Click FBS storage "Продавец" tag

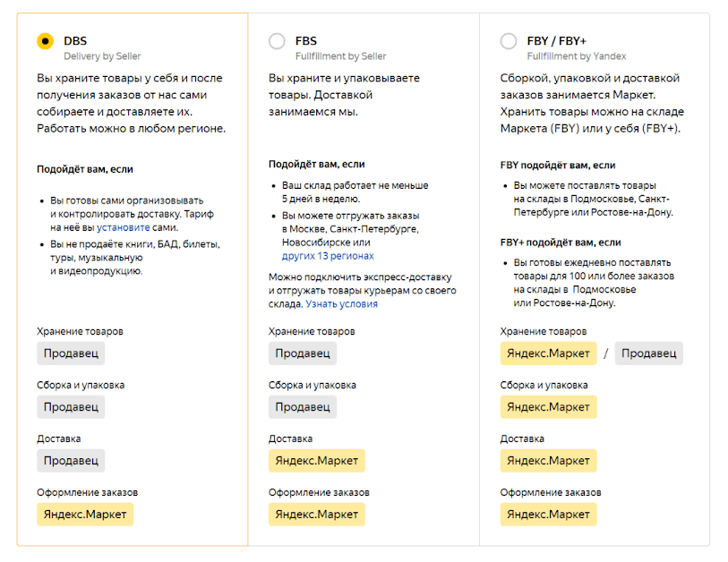(303, 353)
